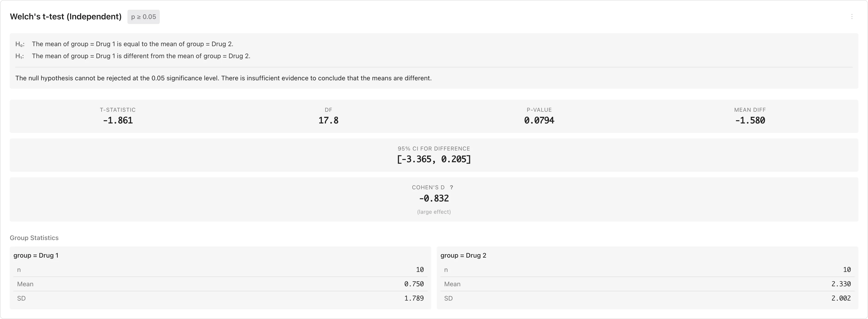Click the p ≥ 0.05 badge
Screen dimensions: 868x319
click(143, 17)
